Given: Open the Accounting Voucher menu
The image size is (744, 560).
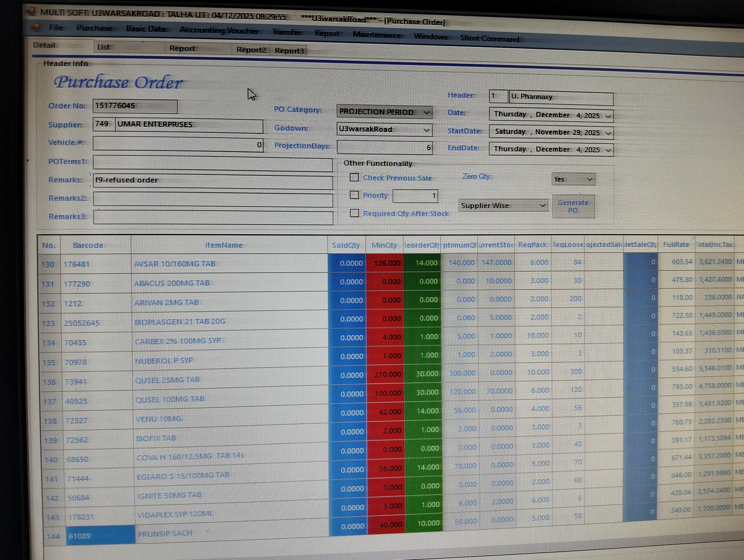Looking at the screenshot, I should click(219, 31).
